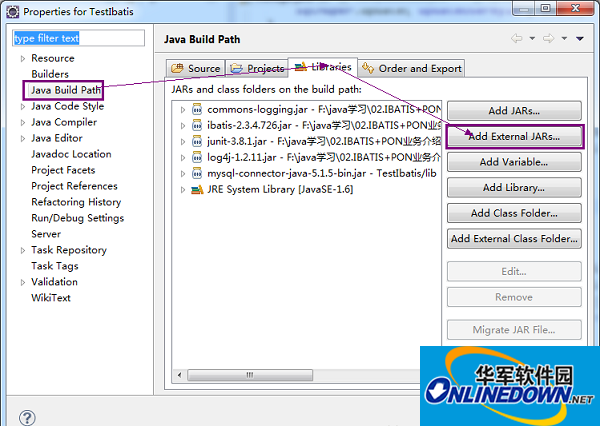The width and height of the screenshot is (600, 426).
Task: Open the forward history dropdown arrow
Action: pyautogui.click(x=564, y=38)
